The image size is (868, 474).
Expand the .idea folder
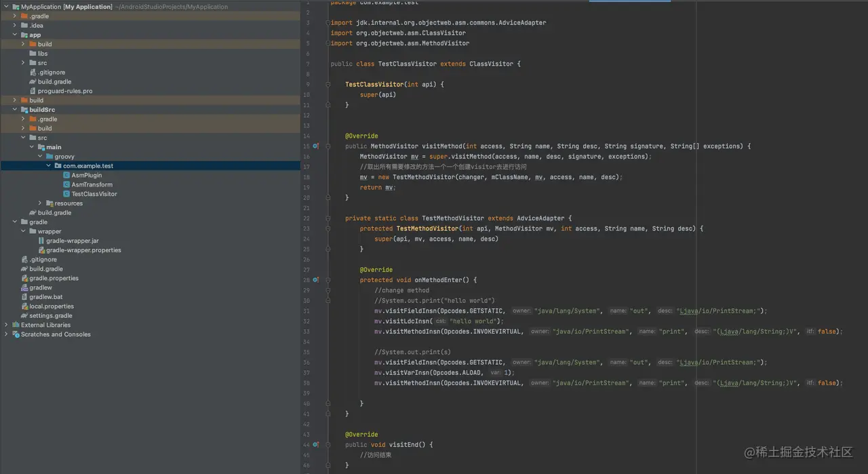point(15,26)
